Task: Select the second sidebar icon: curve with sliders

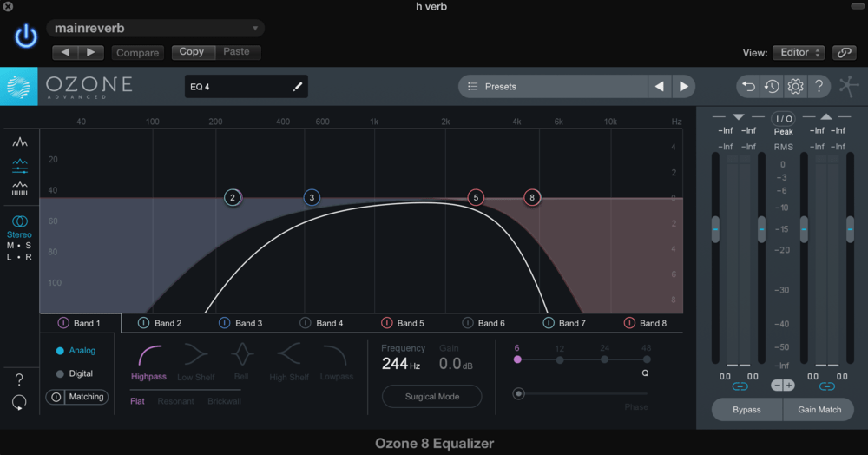Action: pyautogui.click(x=20, y=166)
